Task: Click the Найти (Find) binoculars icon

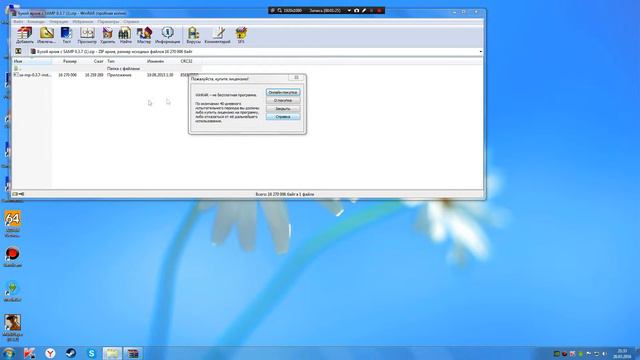Action: 125,35
